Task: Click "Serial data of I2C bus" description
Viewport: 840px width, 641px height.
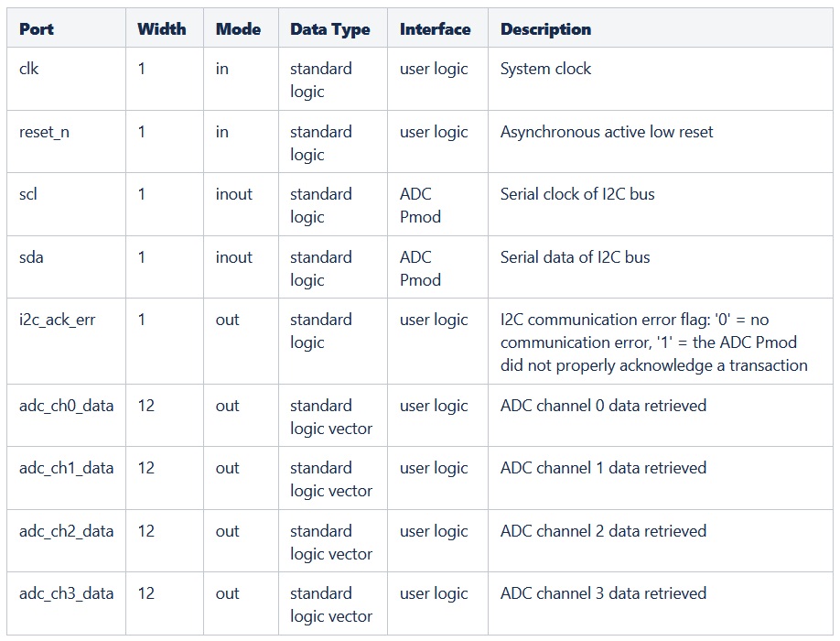Action: 575,257
